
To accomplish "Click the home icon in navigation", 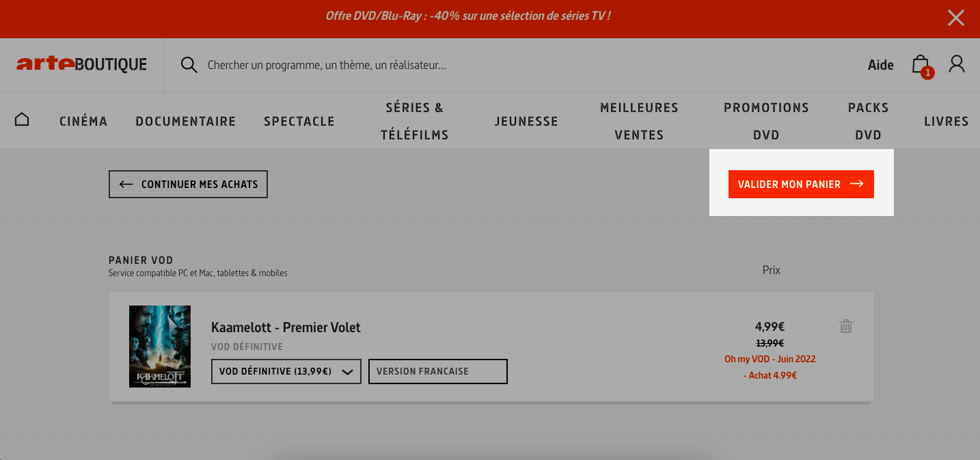I will [22, 120].
